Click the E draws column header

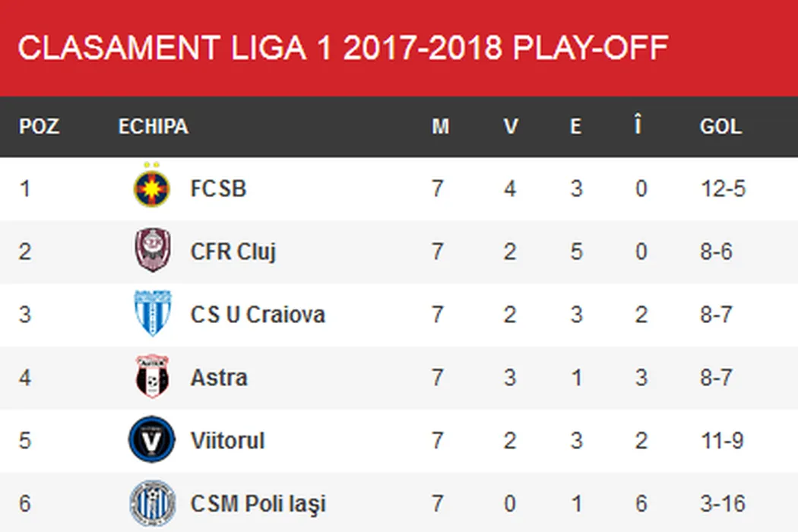point(575,126)
